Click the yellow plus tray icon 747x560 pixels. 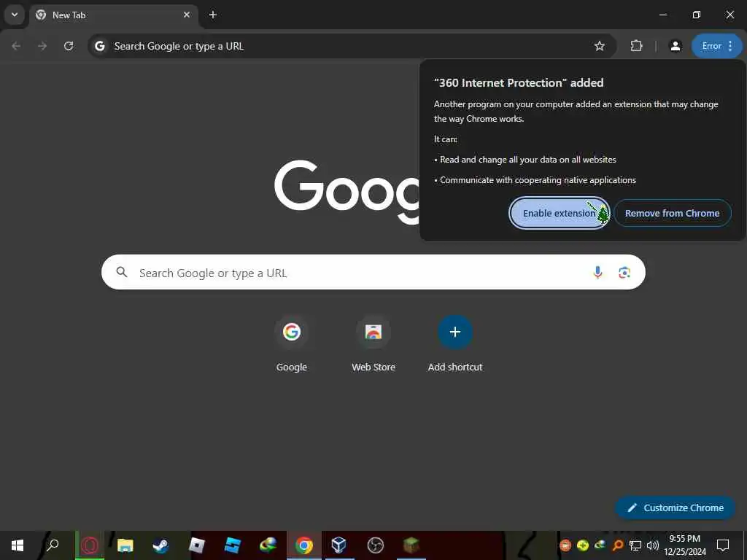[x=583, y=545]
